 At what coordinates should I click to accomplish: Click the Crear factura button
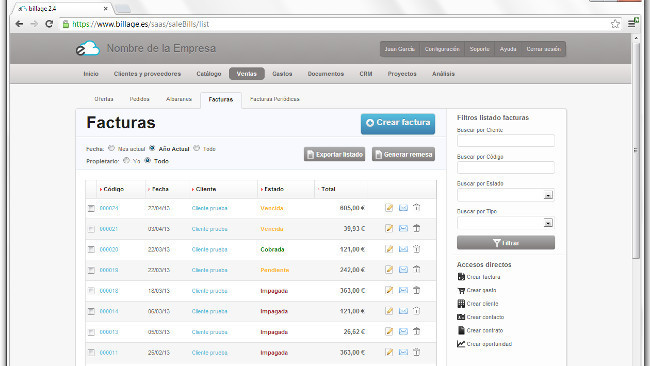click(398, 124)
